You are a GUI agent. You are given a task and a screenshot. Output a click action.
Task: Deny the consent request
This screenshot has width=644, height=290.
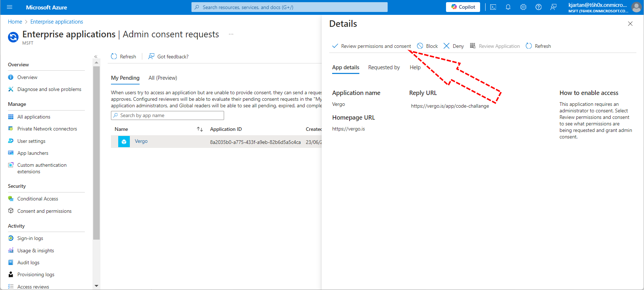pyautogui.click(x=454, y=46)
